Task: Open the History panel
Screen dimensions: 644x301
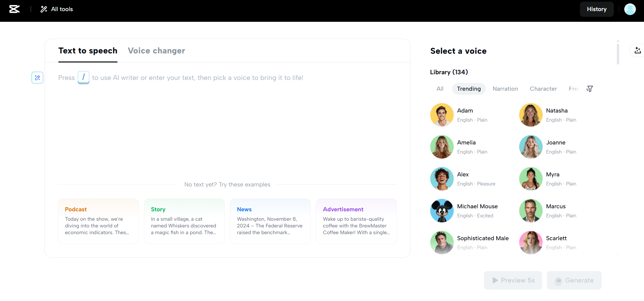Action: pyautogui.click(x=596, y=9)
